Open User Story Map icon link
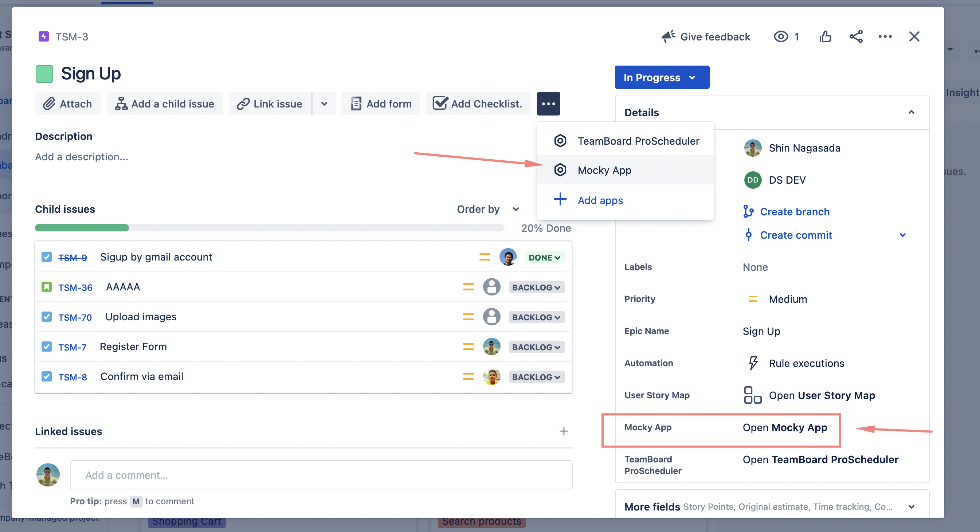 pos(752,395)
